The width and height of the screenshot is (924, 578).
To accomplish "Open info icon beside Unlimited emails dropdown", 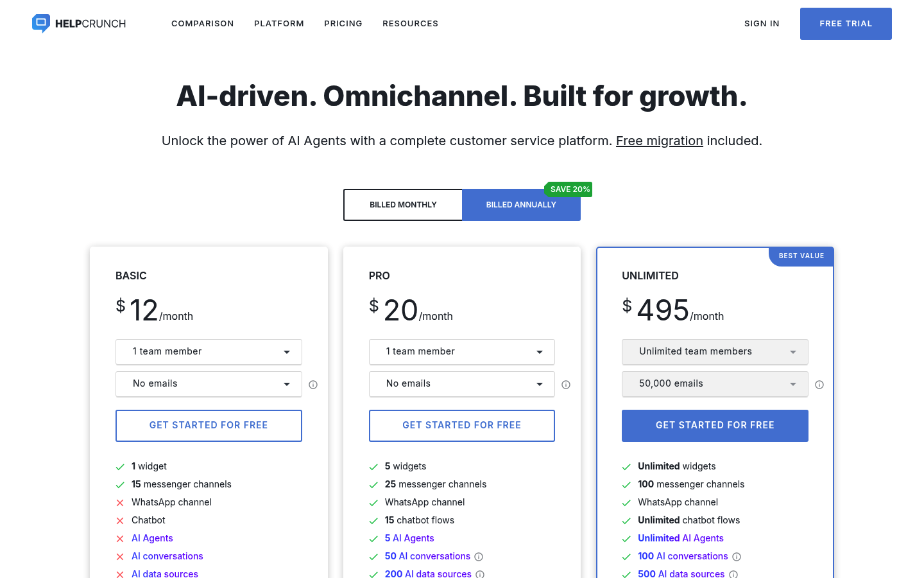I will click(819, 385).
